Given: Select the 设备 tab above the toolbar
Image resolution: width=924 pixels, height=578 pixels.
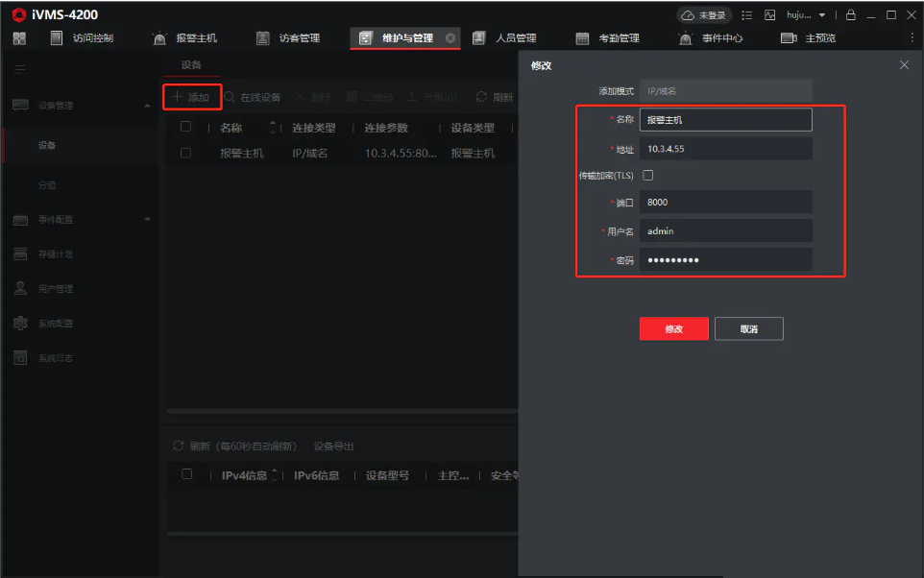Looking at the screenshot, I should 190,65.
